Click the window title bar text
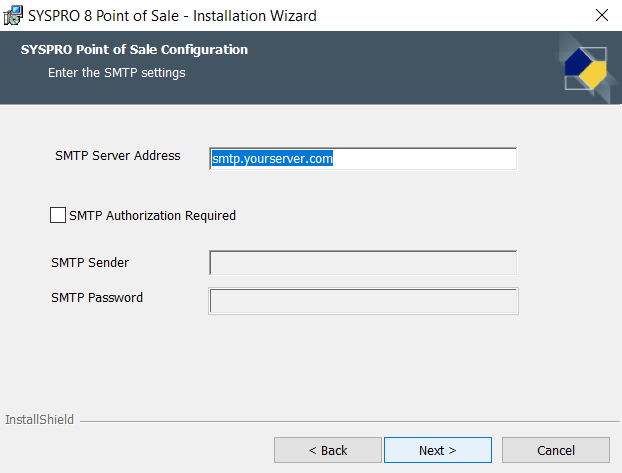This screenshot has height=473, width=622. tap(174, 15)
